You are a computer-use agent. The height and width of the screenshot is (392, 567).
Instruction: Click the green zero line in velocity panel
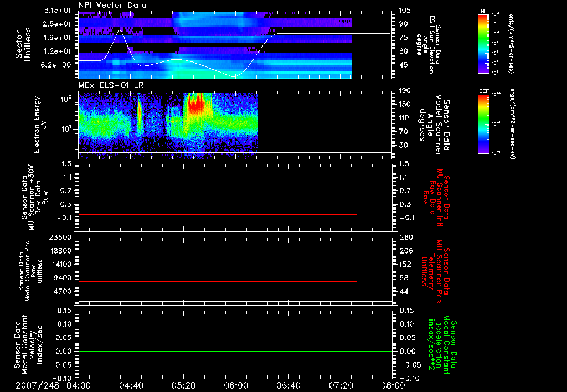[235, 351]
